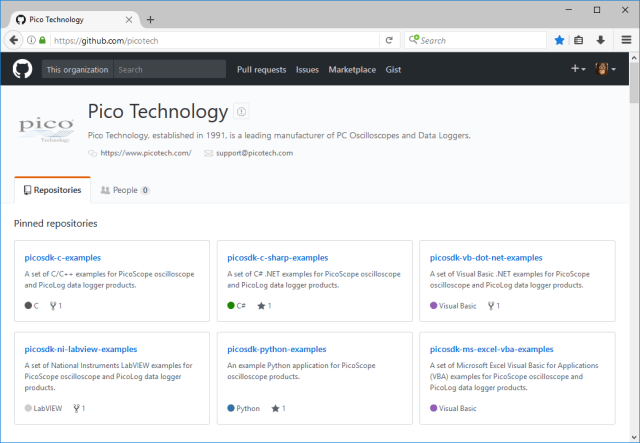Open the user avatar dropdown menu
Viewport: 640px width, 443px height.
605,69
